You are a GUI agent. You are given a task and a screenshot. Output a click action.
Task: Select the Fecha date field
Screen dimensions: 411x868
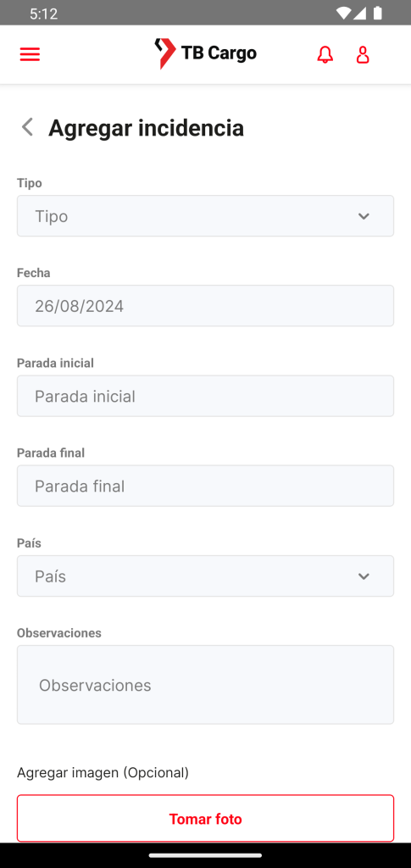(205, 305)
